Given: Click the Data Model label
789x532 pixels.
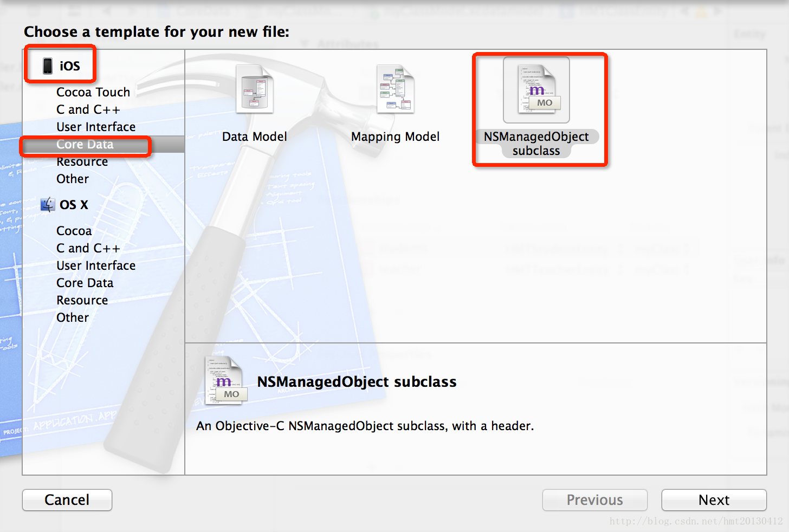Looking at the screenshot, I should pos(255,137).
